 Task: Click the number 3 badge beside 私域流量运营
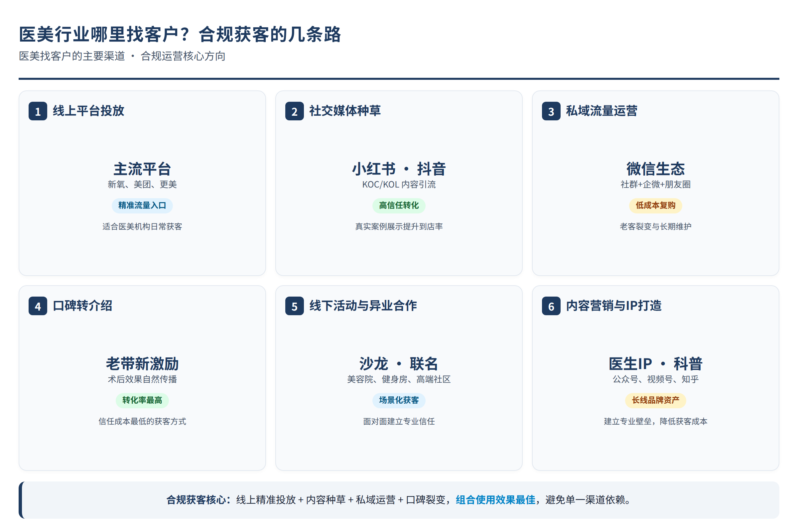(551, 111)
